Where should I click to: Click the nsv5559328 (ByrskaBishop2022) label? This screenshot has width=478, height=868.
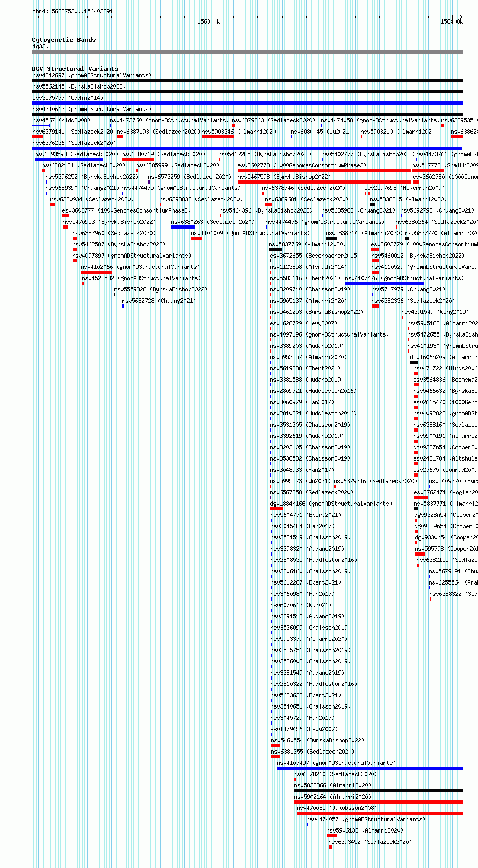[161, 289]
